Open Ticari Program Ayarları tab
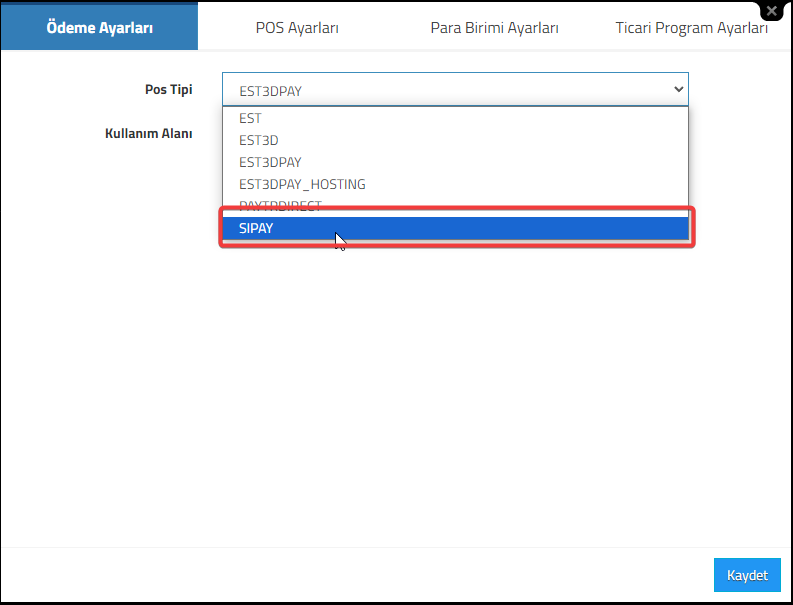 pyautogui.click(x=691, y=27)
